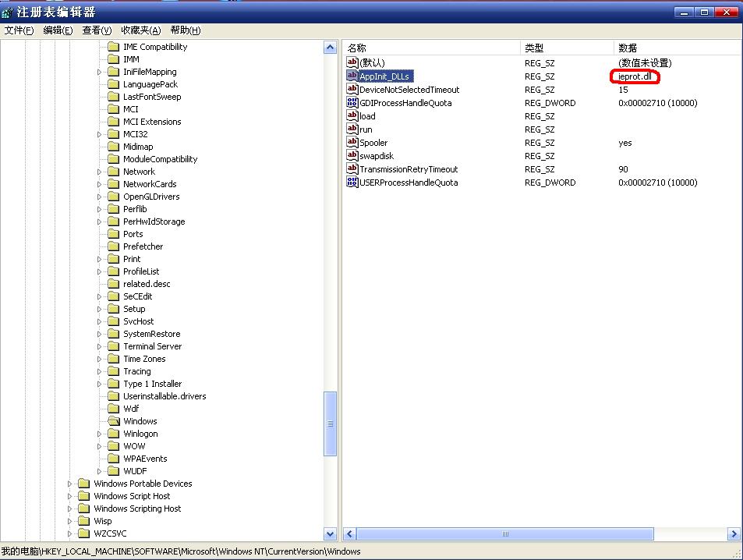This screenshot has width=743, height=560.
Task: Click the string icon beside Spooler
Action: pos(352,142)
